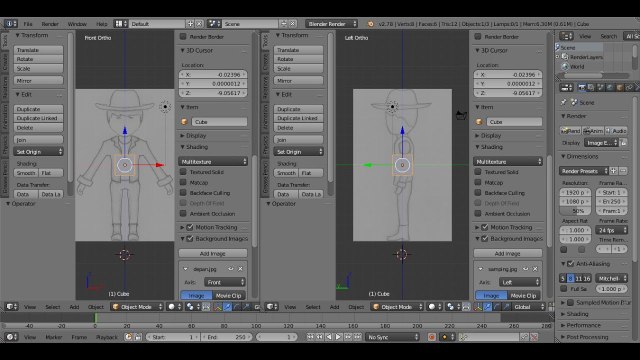Click Duplicate Linked in left tool shelf
The height and width of the screenshot is (360, 640).
38,118
